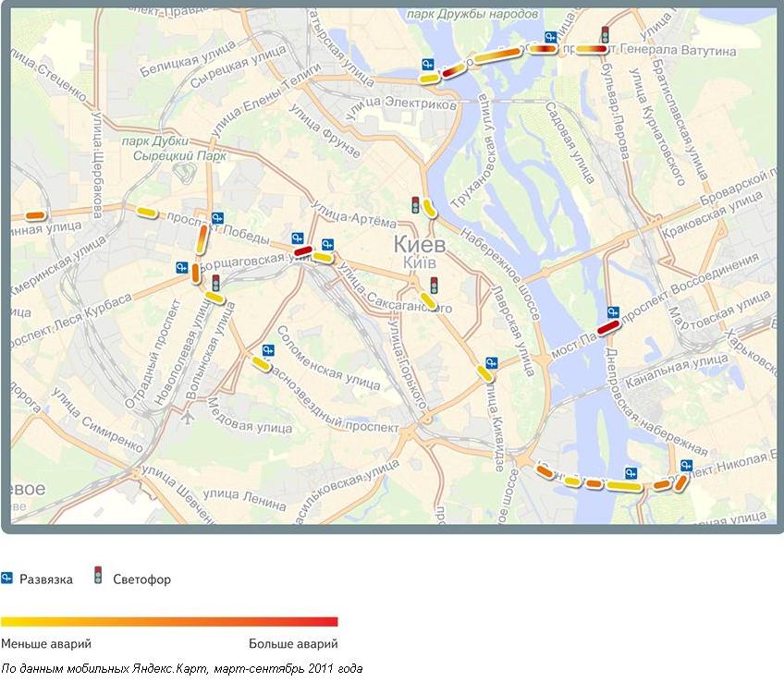Click interchange icon over проспект Победы label

(x=217, y=218)
